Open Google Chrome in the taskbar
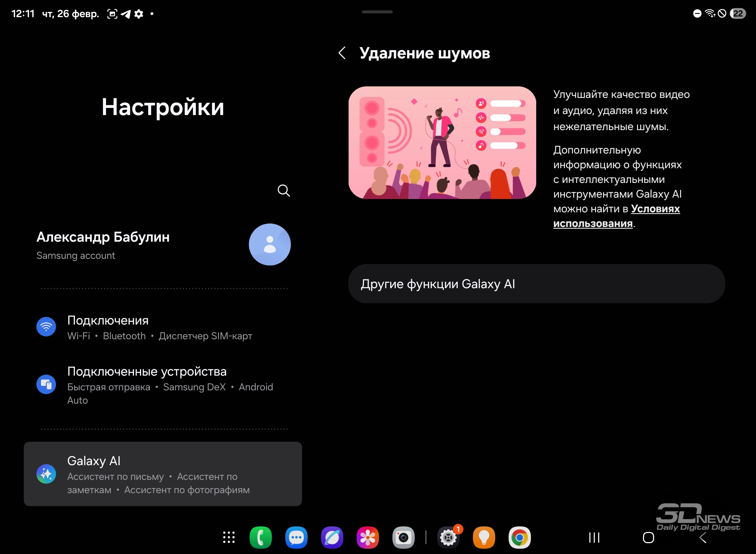 pyautogui.click(x=519, y=537)
